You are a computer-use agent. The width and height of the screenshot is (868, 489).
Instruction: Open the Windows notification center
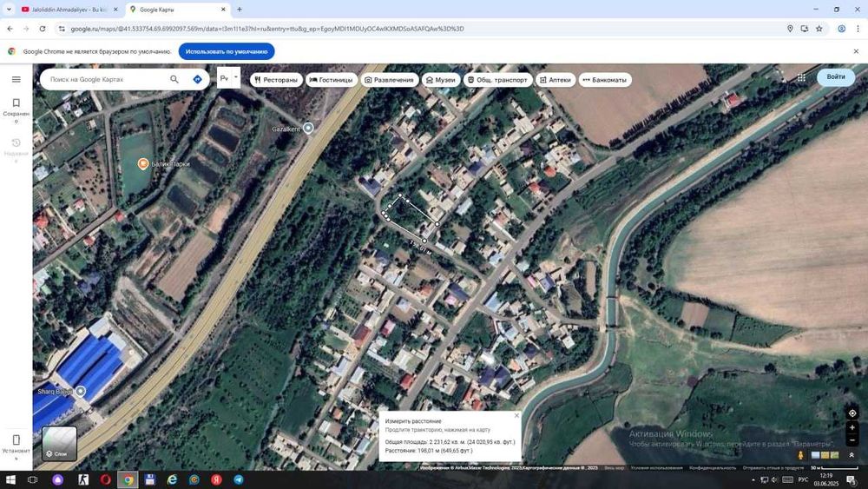(851, 479)
